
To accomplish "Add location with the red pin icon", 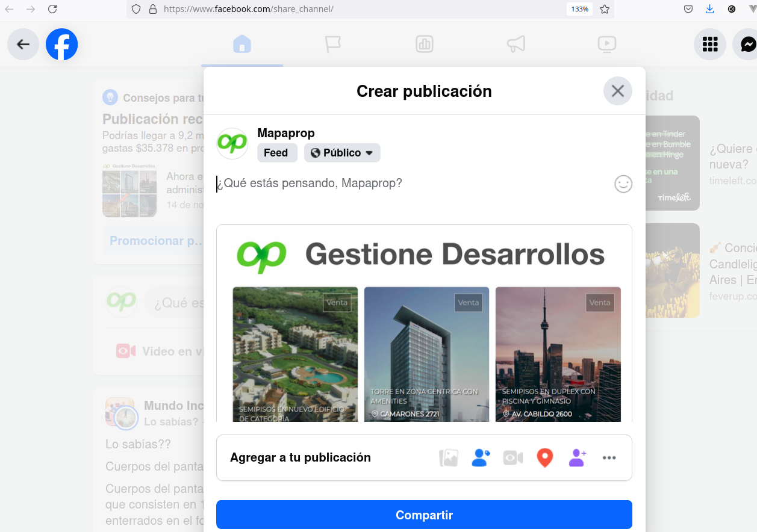I will 545,458.
